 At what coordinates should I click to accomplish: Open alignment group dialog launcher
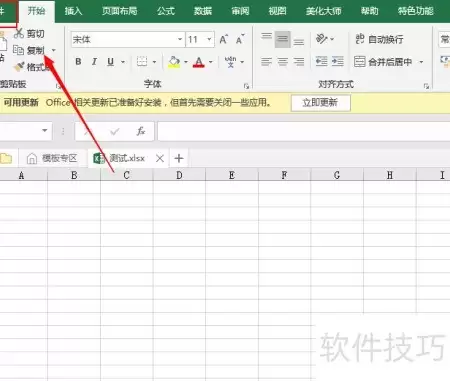tap(426, 86)
